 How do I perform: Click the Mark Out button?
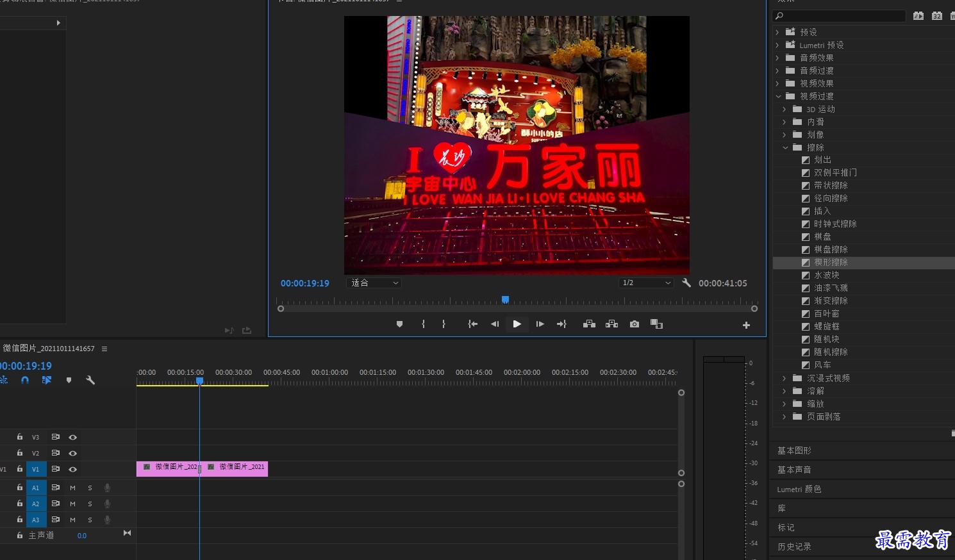(x=444, y=324)
